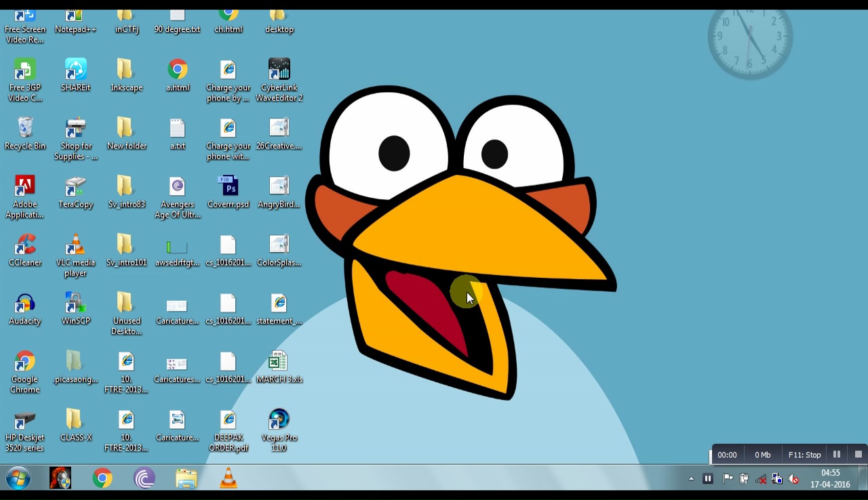Open the AngryBird image file
868x500 pixels.
click(279, 192)
